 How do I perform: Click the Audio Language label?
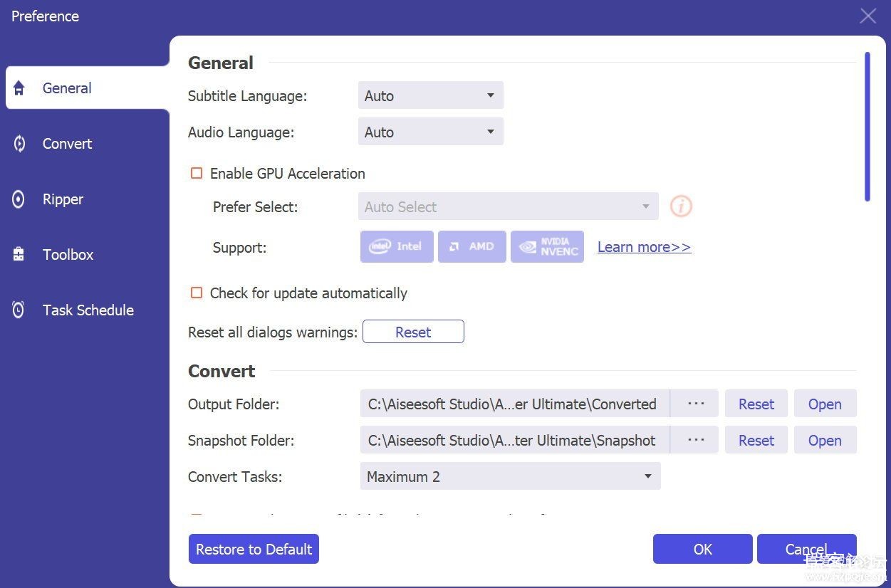[241, 132]
